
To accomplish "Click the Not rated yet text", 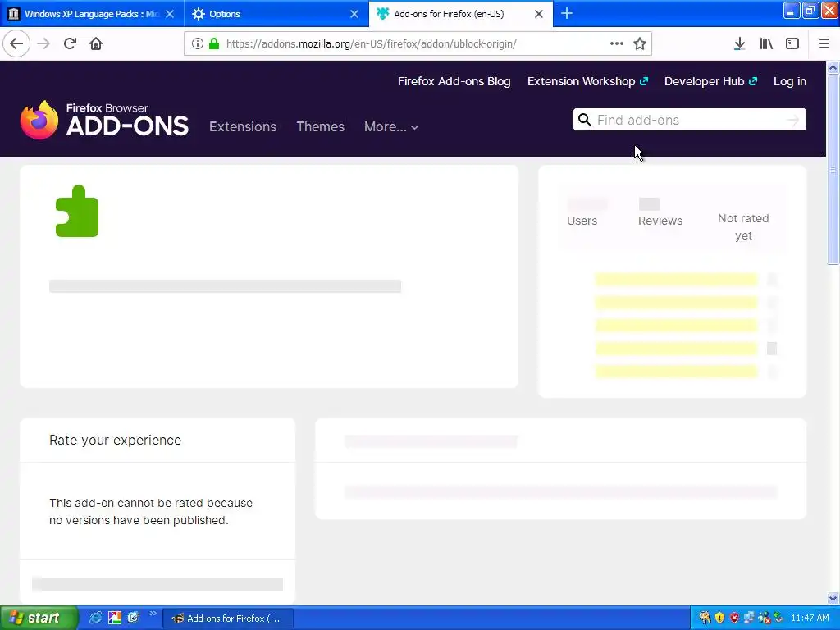I will tap(743, 227).
